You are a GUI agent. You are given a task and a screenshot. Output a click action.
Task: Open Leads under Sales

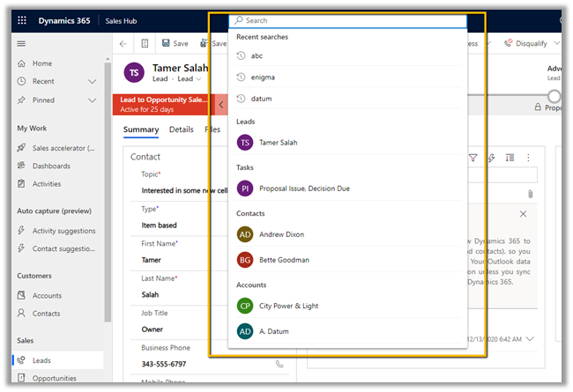(x=57, y=360)
